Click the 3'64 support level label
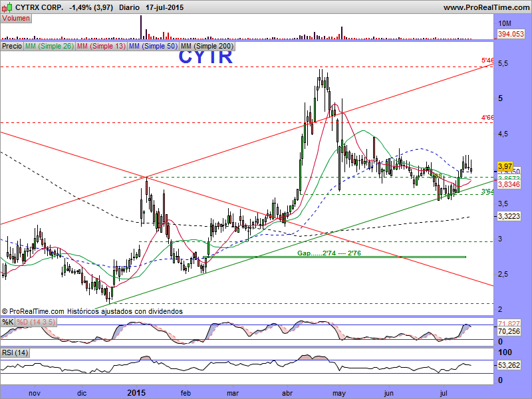Viewport: 532px width, 399px height. [x=487, y=192]
